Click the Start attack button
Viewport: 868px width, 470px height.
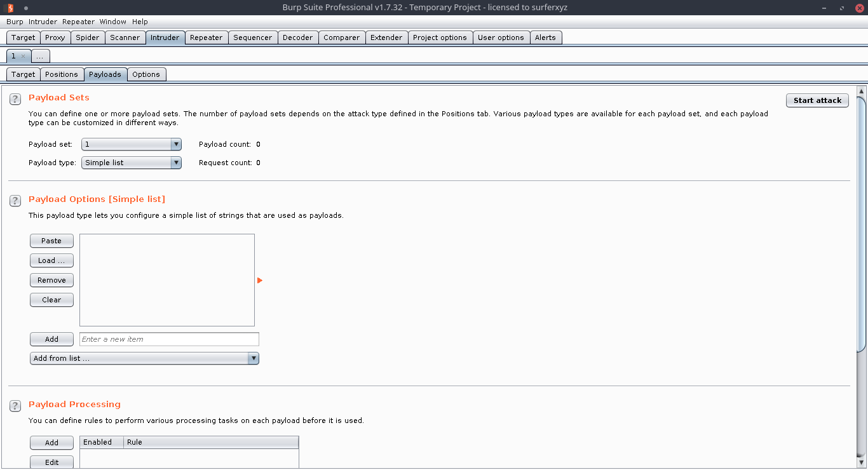tap(817, 100)
